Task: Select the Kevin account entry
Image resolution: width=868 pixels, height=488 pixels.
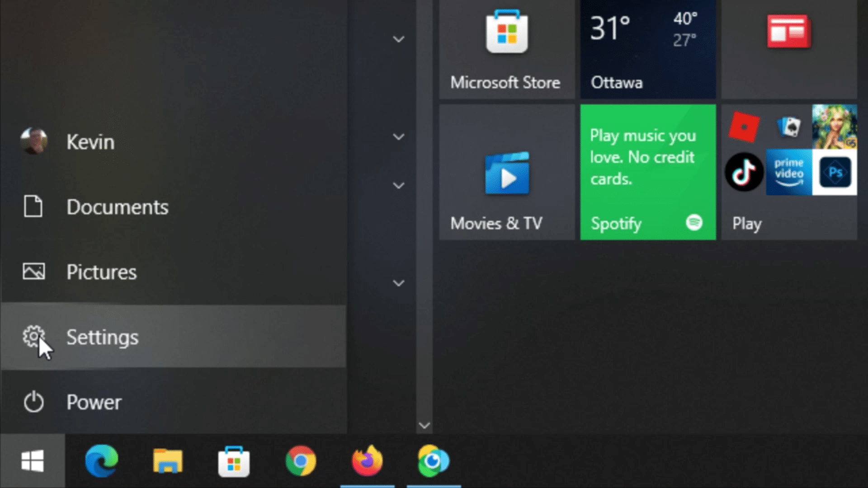Action: pos(174,141)
